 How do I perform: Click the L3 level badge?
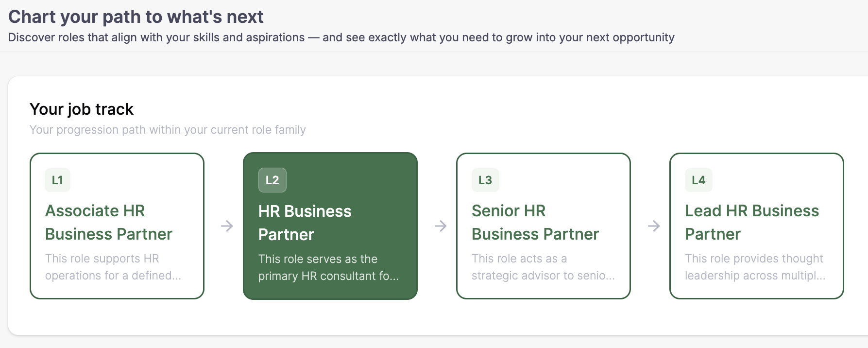[485, 180]
